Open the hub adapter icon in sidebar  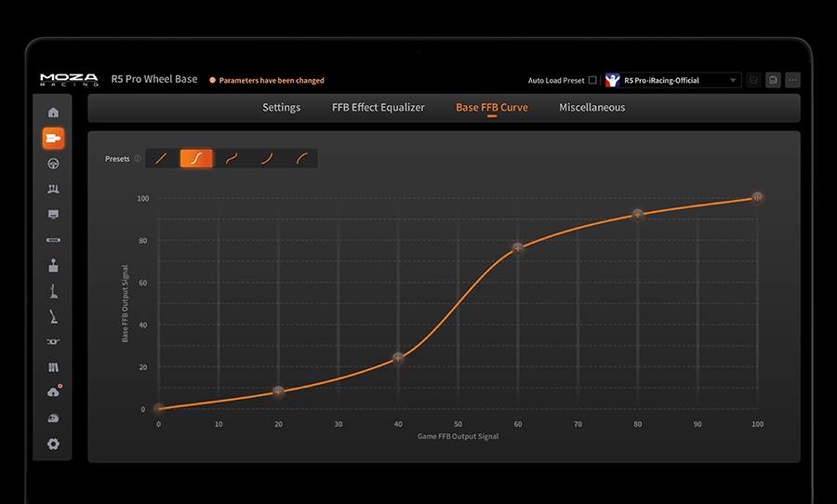coord(53,341)
